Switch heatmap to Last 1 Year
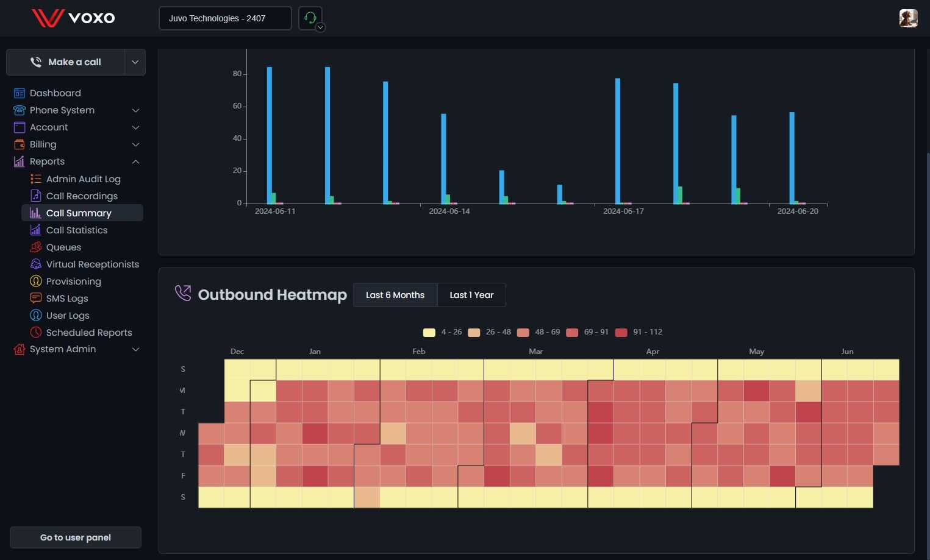 (x=471, y=295)
